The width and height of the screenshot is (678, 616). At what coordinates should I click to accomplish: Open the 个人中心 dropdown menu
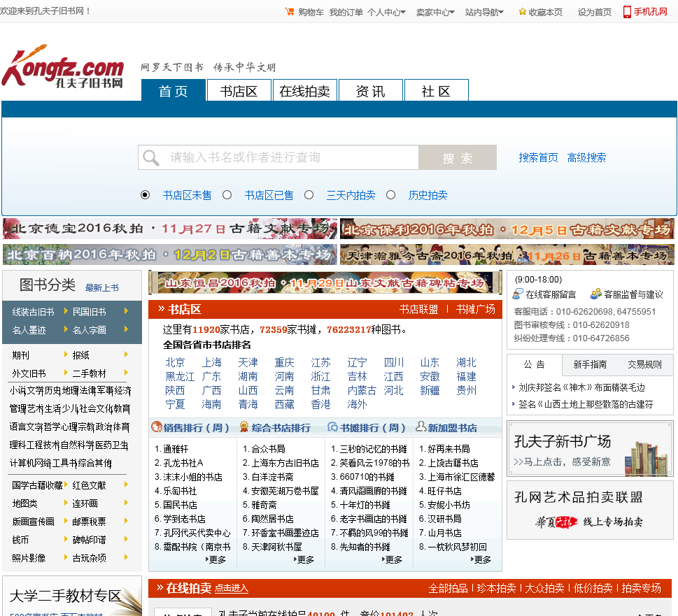(x=386, y=12)
